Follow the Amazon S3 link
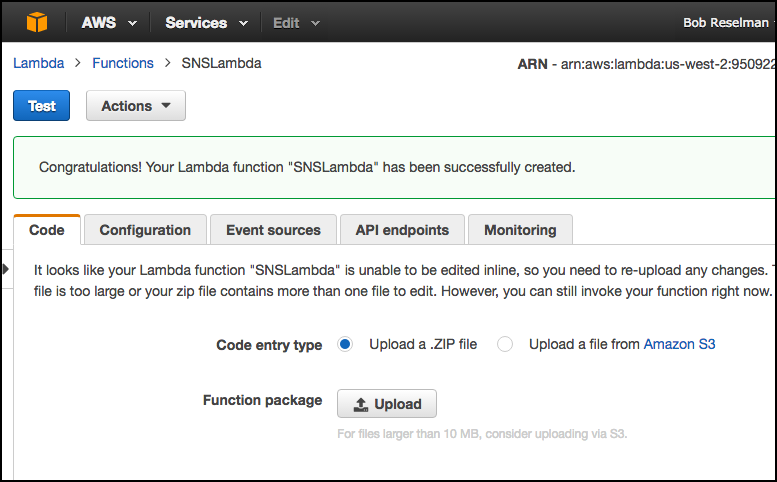Screen dimensions: 777x482 [x=679, y=344]
